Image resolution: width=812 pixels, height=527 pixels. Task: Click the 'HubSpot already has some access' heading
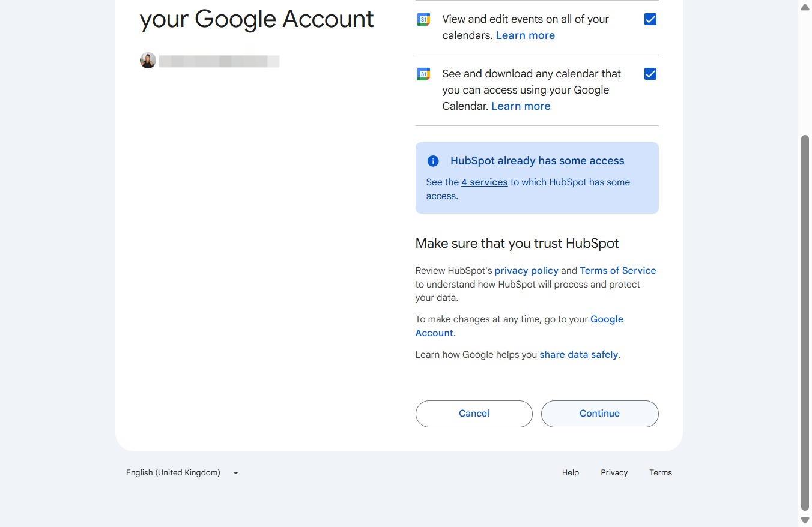538,161
